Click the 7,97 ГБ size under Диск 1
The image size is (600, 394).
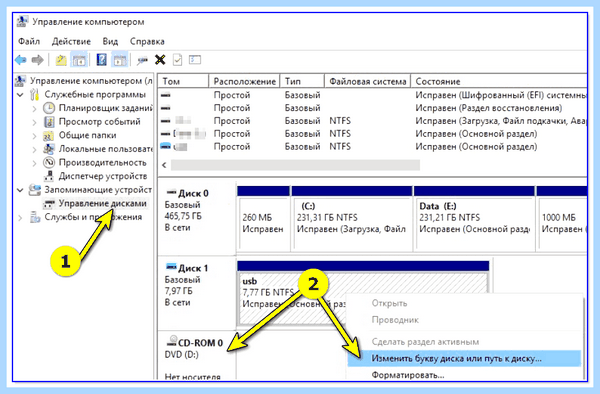coord(178,291)
